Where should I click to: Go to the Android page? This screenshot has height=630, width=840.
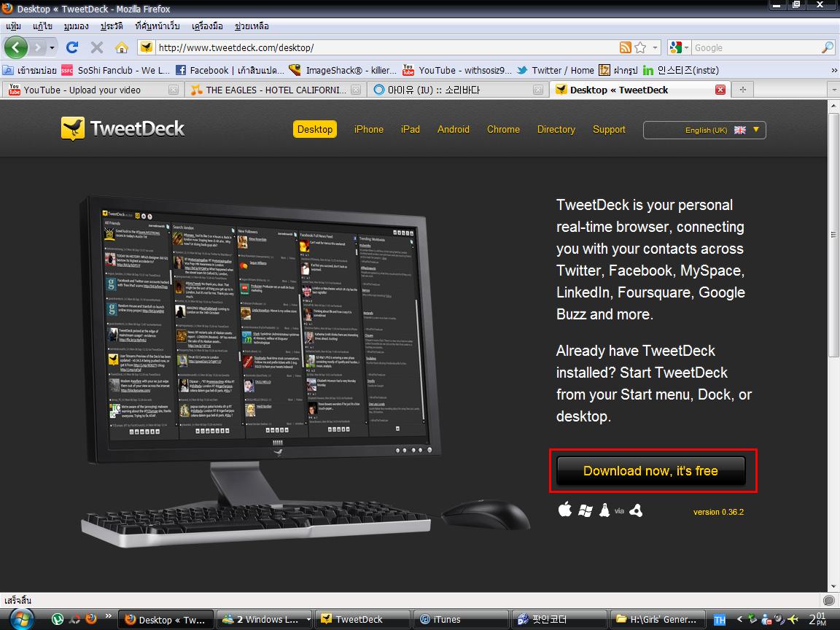point(454,129)
